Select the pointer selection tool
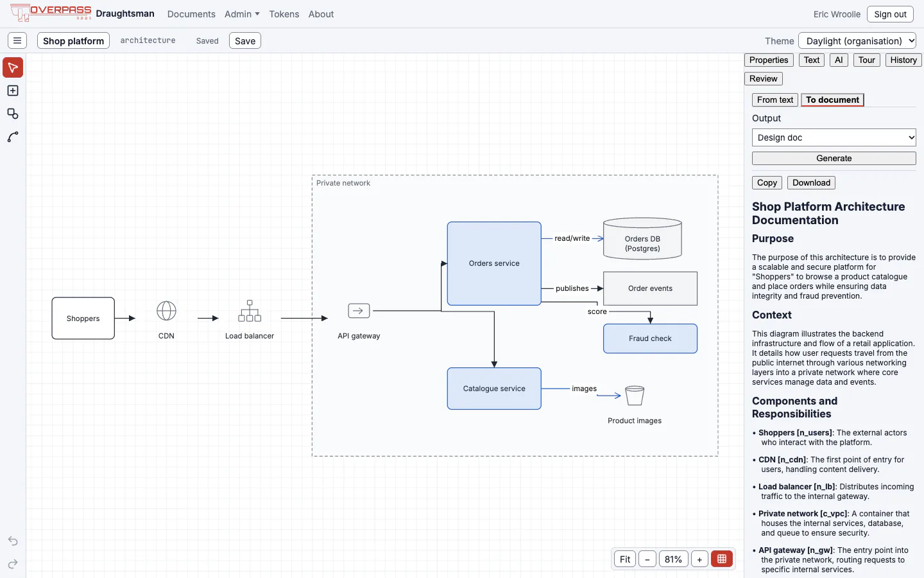924x578 pixels. pos(13,67)
